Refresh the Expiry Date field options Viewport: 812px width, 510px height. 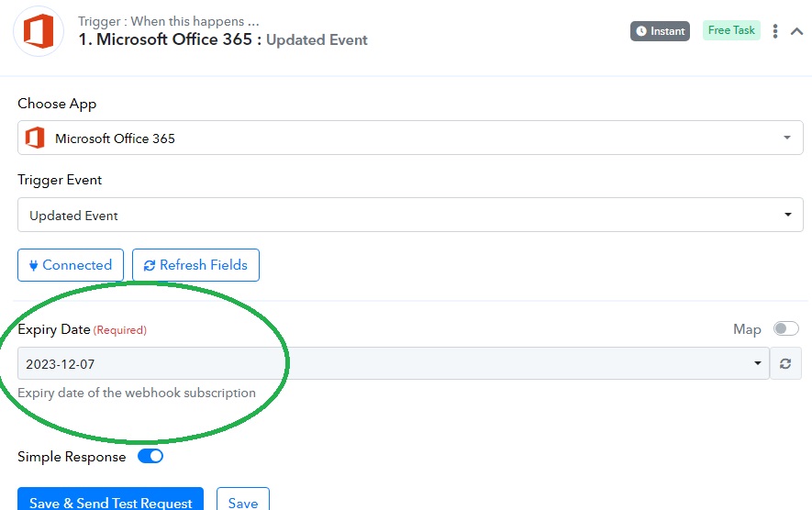pos(785,363)
